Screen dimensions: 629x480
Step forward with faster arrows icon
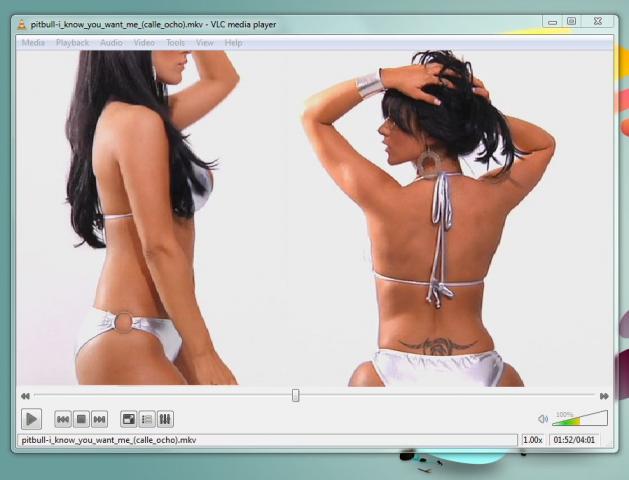[x=604, y=396]
